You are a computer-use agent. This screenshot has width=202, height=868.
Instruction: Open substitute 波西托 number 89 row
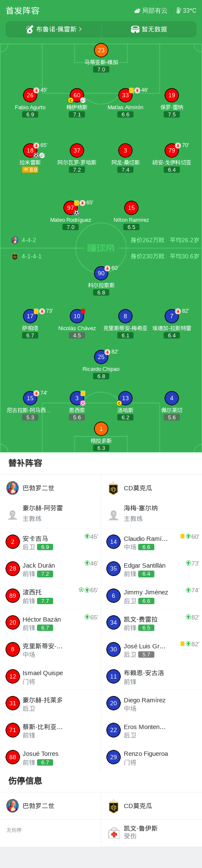coord(51,596)
